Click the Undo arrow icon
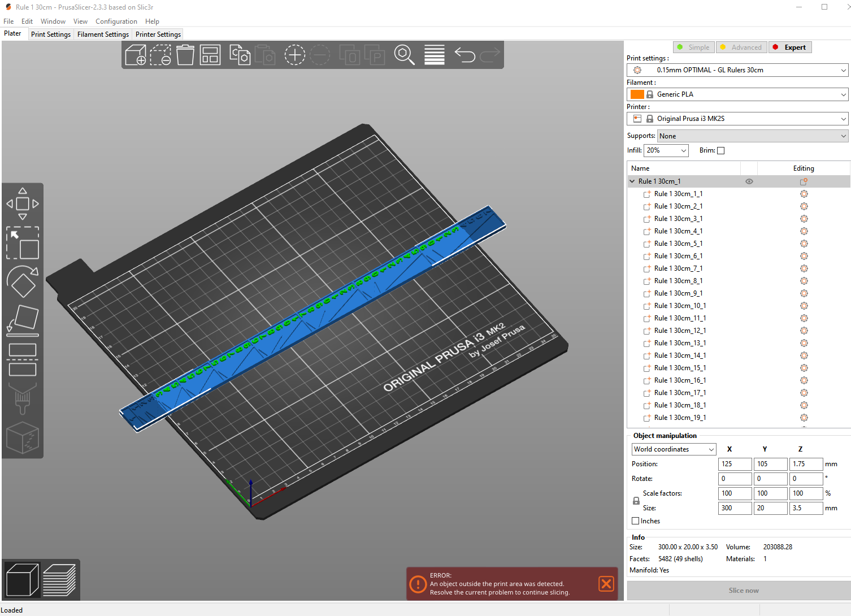Viewport: 851px width, 616px height. click(x=464, y=55)
